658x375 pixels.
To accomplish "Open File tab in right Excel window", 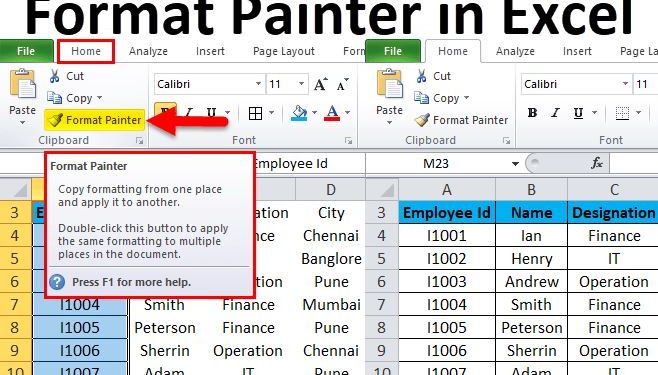I will (393, 51).
